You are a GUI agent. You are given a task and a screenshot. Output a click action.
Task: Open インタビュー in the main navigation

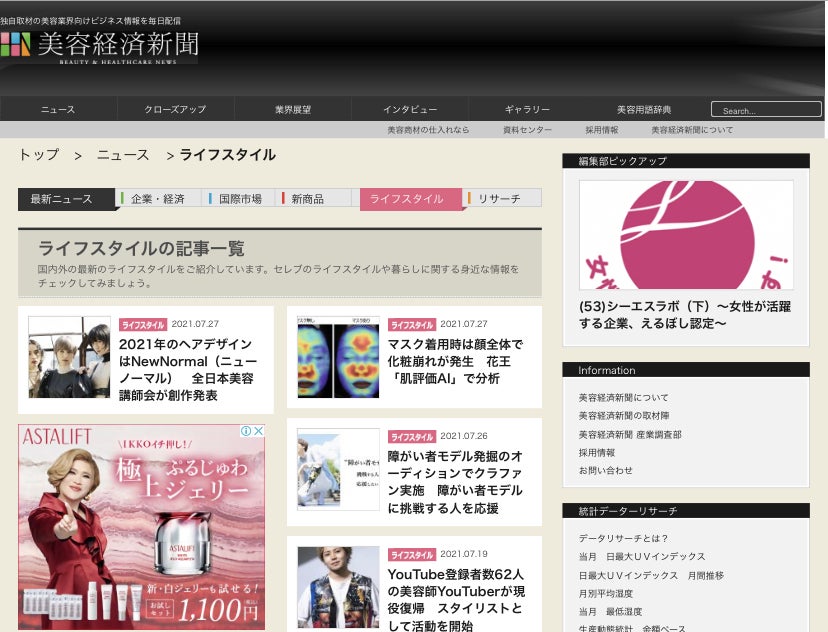410,109
